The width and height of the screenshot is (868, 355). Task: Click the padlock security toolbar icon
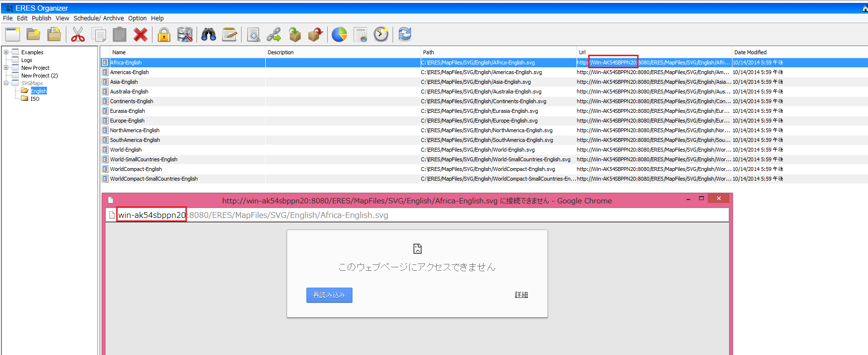[x=164, y=34]
